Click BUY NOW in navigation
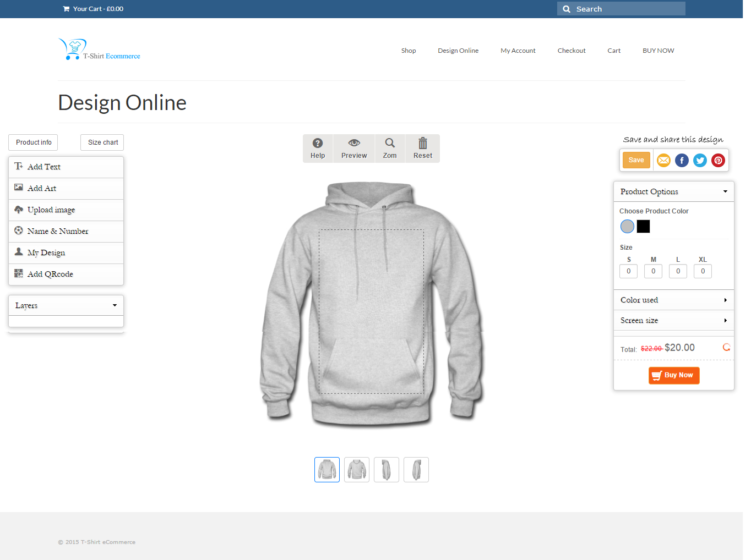The image size is (751, 560). (x=658, y=51)
